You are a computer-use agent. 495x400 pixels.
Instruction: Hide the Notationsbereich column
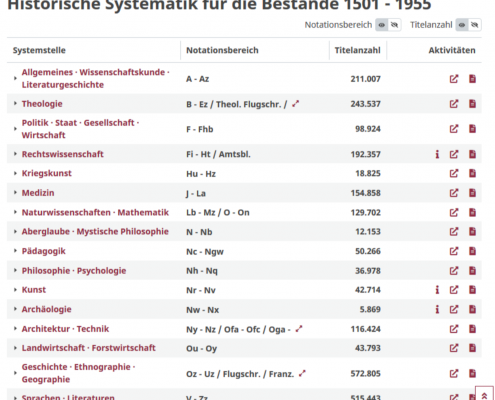pos(395,25)
